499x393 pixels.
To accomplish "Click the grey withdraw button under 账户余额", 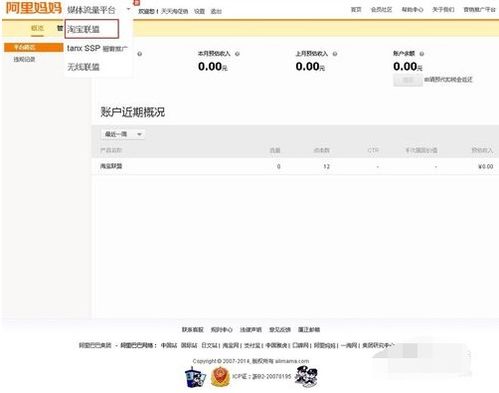I will (408, 80).
